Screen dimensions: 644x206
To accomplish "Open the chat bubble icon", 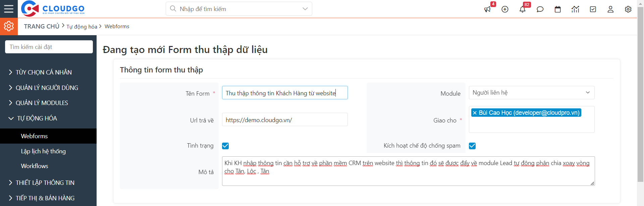I will click(540, 9).
